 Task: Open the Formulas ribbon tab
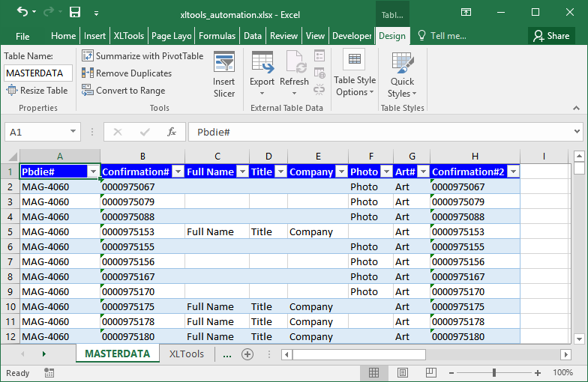[217, 36]
